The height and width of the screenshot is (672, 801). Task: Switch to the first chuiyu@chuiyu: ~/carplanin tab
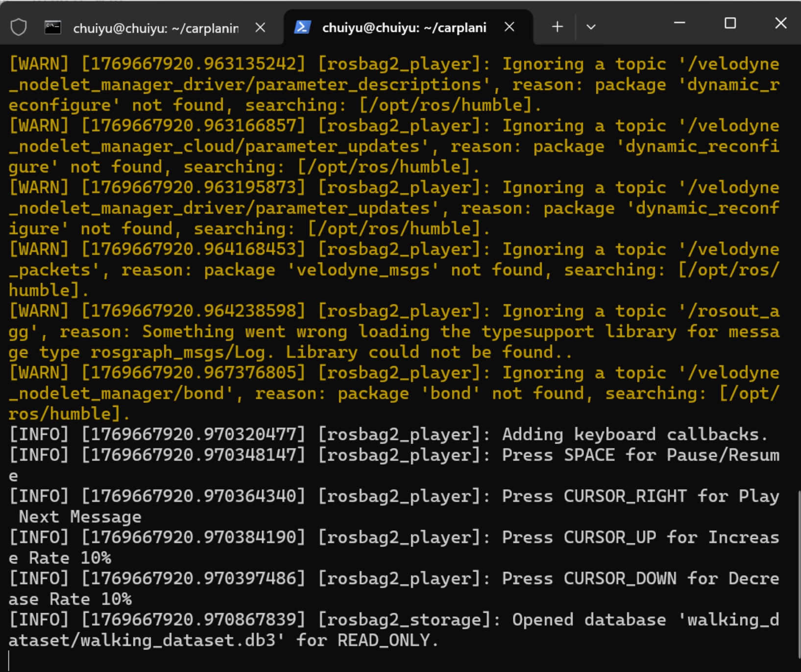pos(155,28)
